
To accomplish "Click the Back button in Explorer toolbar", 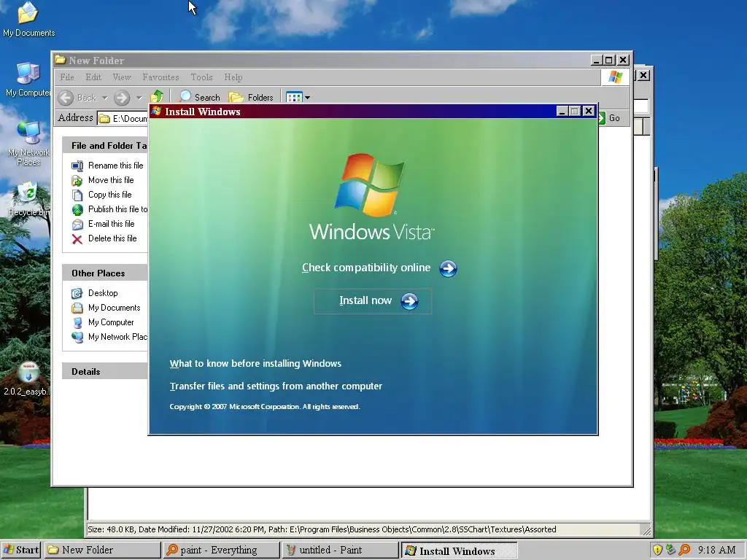I will (x=77, y=98).
